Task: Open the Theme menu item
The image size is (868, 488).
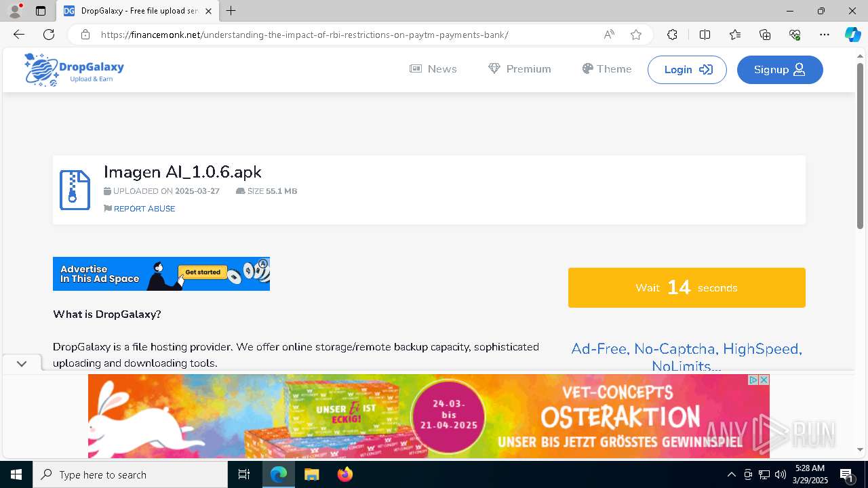Action: click(x=607, y=69)
